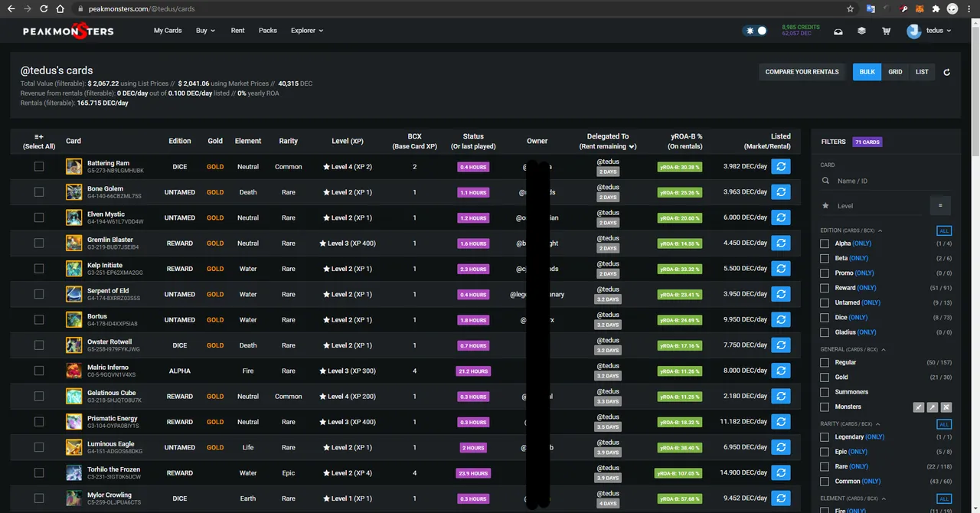Viewport: 980px width, 513px height.
Task: Open the browser extensions puzzle icon
Action: pos(936,9)
